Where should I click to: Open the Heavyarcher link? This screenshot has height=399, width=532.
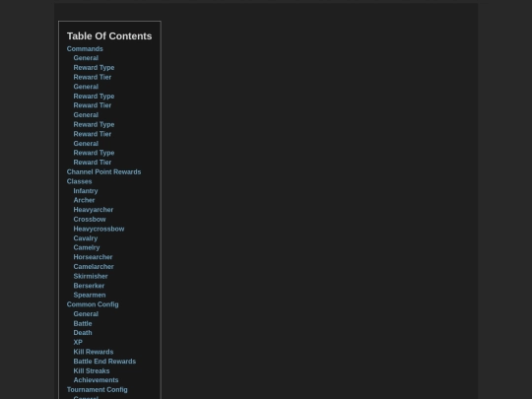point(94,210)
